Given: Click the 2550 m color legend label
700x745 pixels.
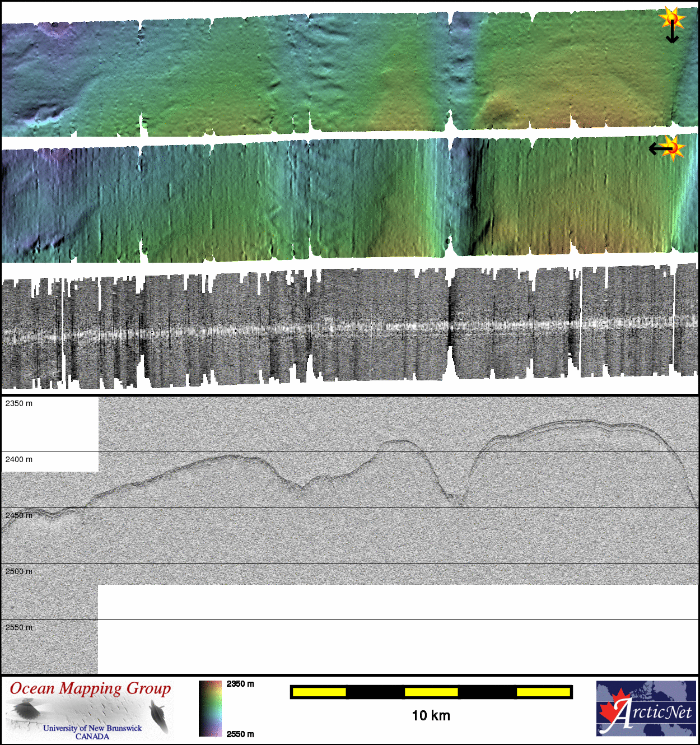Looking at the screenshot, I should 240,734.
